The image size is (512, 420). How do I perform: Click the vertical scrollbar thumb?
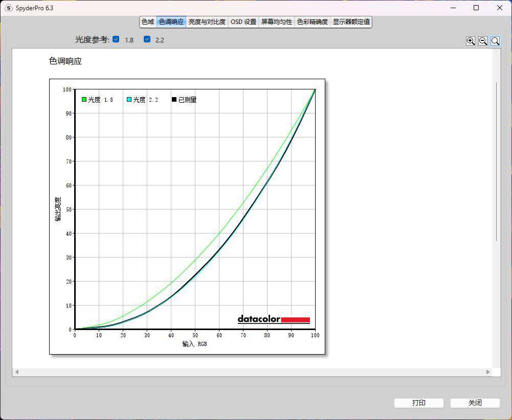(x=496, y=162)
